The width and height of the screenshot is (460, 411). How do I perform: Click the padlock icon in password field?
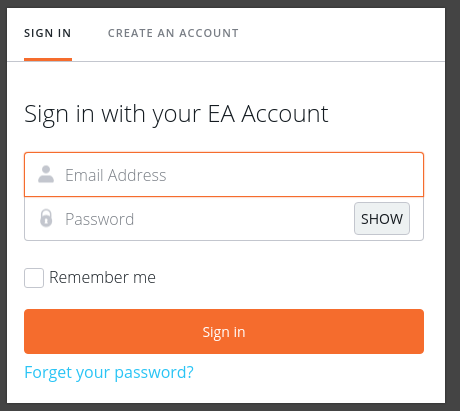point(46,218)
